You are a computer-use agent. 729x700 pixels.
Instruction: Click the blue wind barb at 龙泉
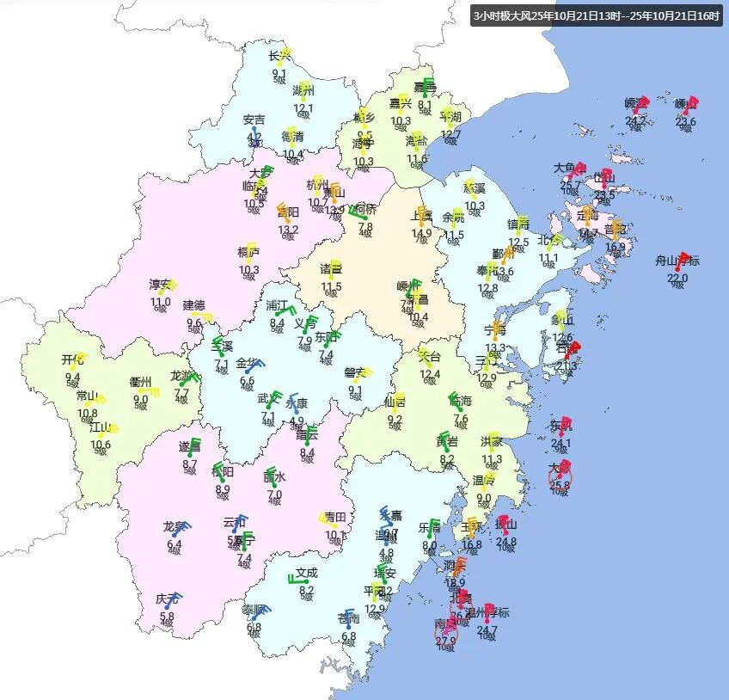[181, 529]
